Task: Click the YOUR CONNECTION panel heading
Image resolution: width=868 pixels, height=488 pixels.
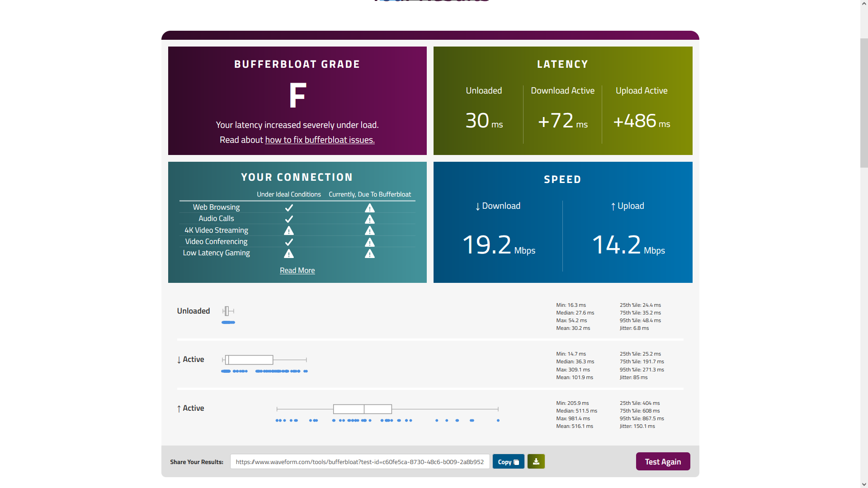Action: (297, 177)
